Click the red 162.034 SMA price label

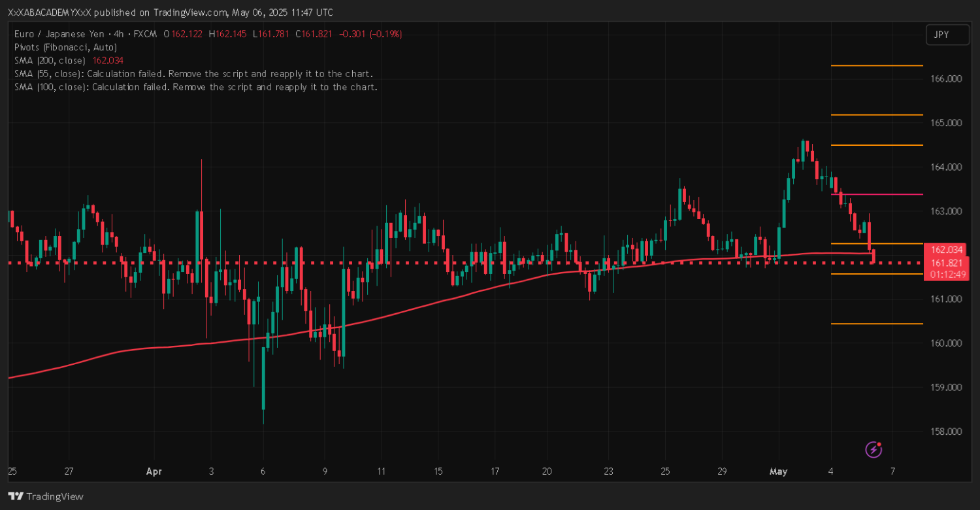pos(946,250)
